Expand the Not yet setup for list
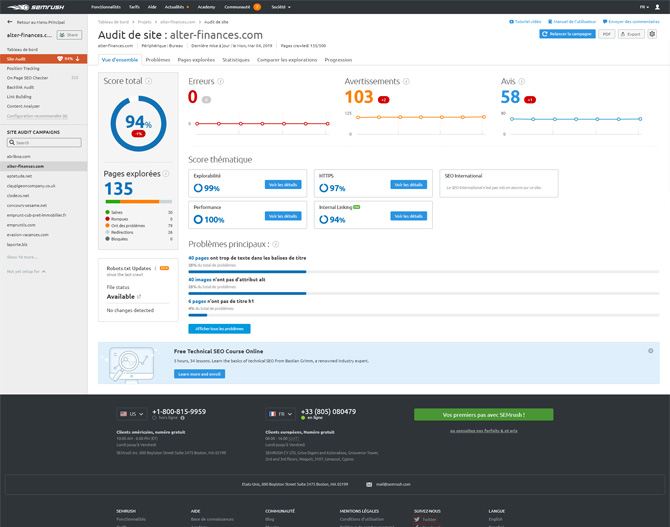This screenshot has width=670, height=527. pyautogui.click(x=26, y=271)
